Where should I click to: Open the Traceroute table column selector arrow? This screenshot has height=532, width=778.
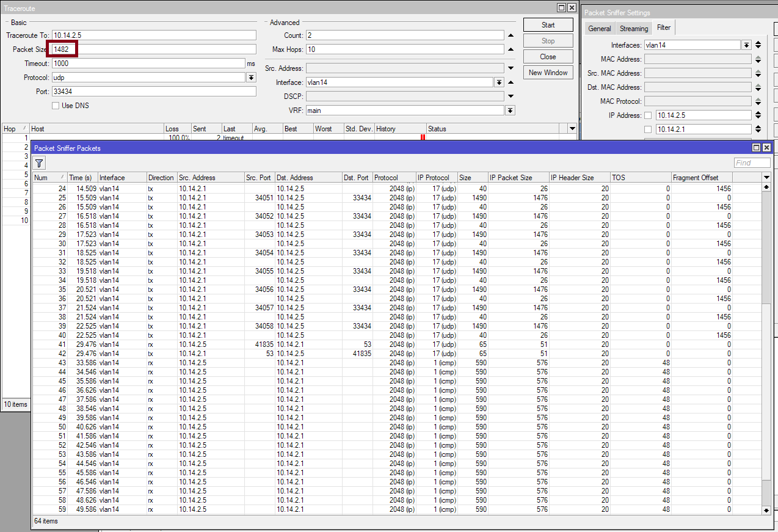pyautogui.click(x=572, y=129)
